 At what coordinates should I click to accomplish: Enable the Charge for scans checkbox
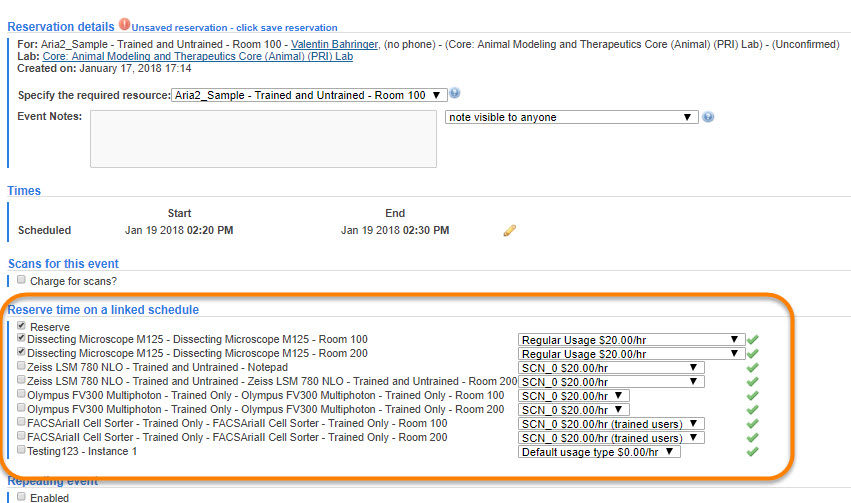(21, 280)
